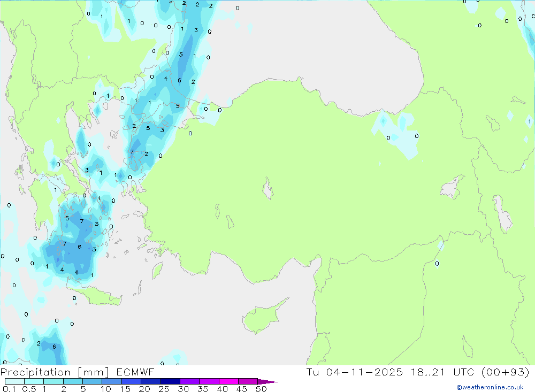Click the 2–5 mm legend color box
The image size is (535, 392).
[x=73, y=381]
